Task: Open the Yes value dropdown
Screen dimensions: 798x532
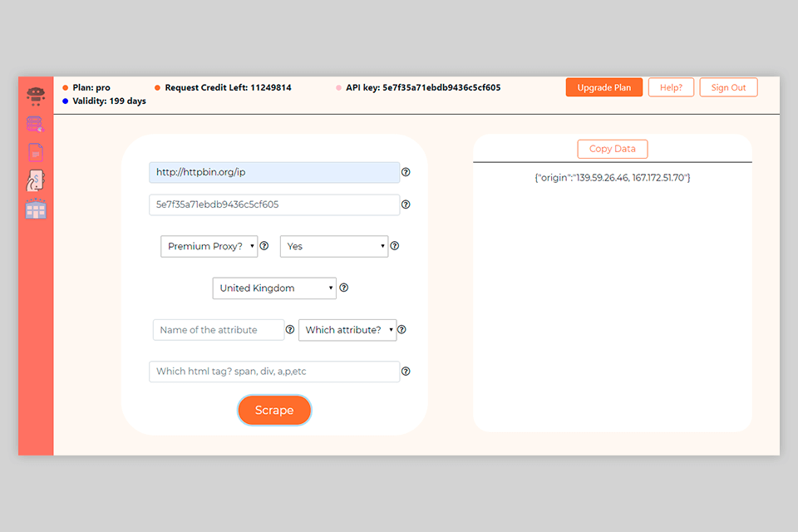Action: click(334, 246)
